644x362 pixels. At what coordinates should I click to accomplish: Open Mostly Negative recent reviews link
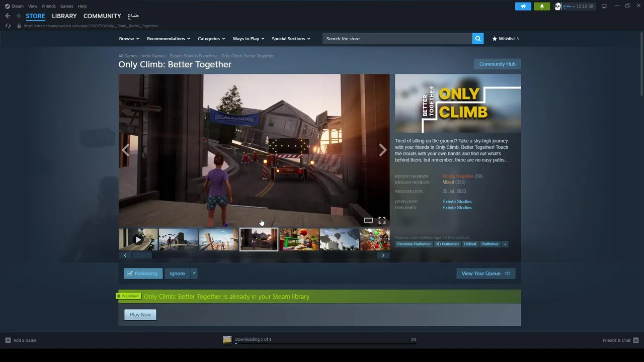(x=458, y=176)
